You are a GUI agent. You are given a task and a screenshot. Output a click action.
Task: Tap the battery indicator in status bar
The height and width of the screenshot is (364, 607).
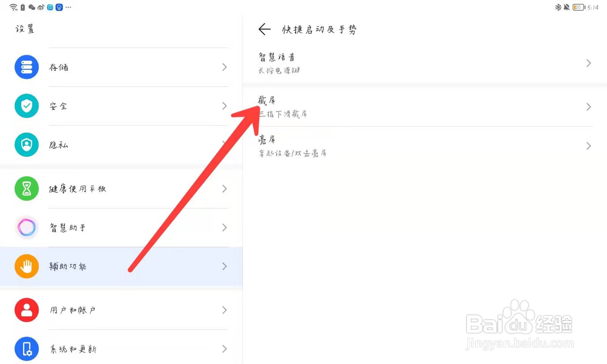[579, 7]
